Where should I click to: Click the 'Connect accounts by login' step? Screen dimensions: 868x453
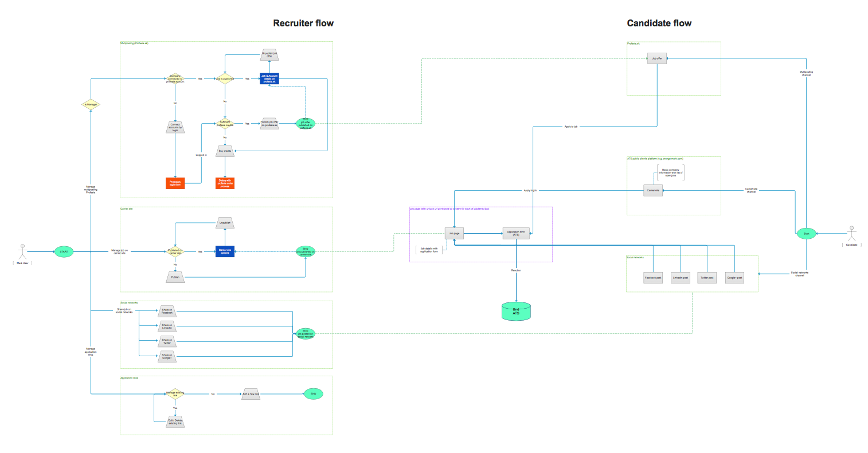(175, 127)
